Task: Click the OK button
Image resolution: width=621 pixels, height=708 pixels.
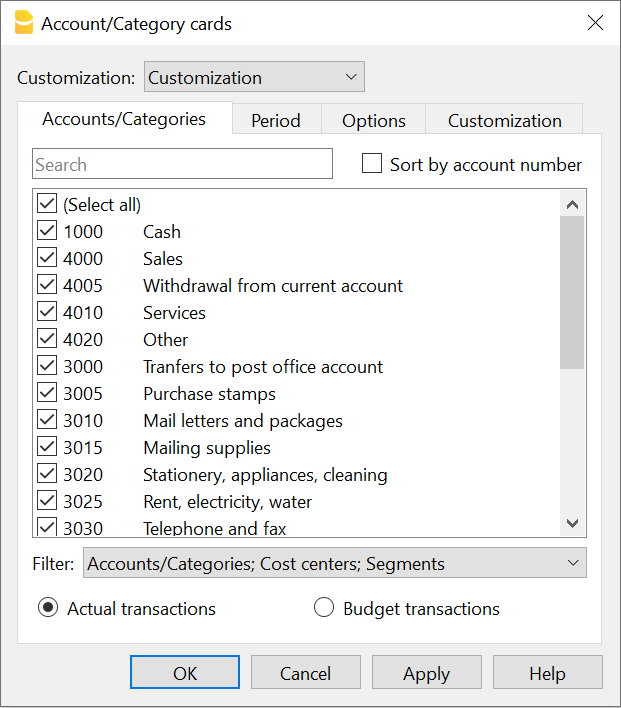Action: tap(185, 673)
